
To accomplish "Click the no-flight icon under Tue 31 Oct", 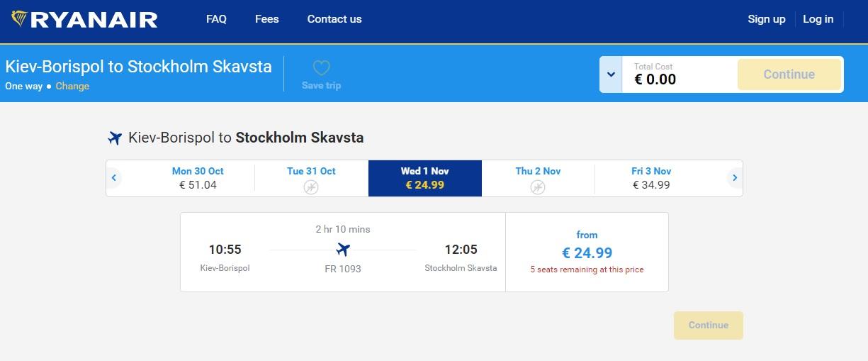I will [x=311, y=187].
